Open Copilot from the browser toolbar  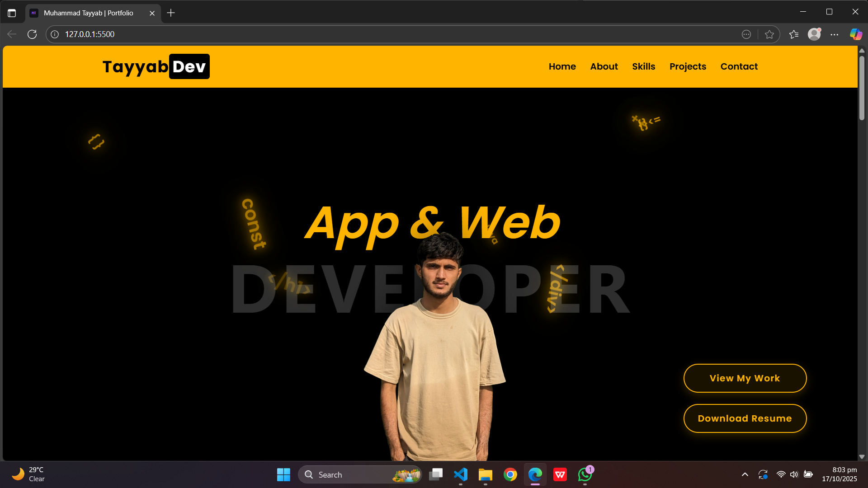(855, 34)
